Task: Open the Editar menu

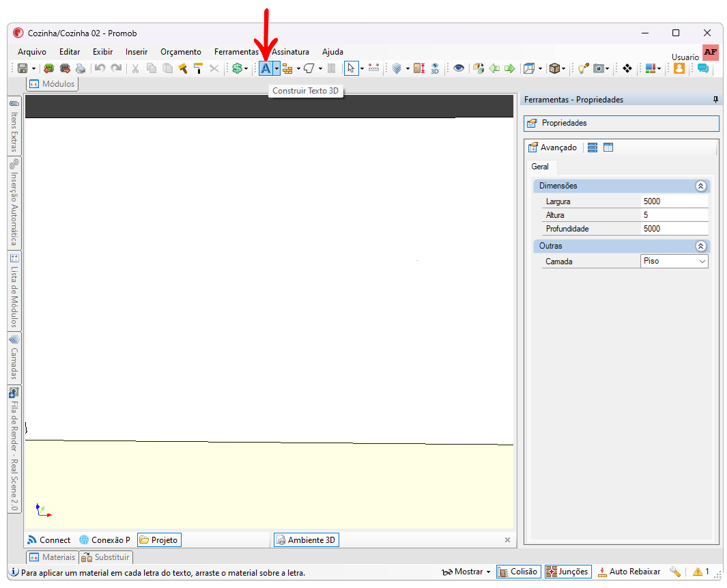Action: (x=70, y=52)
